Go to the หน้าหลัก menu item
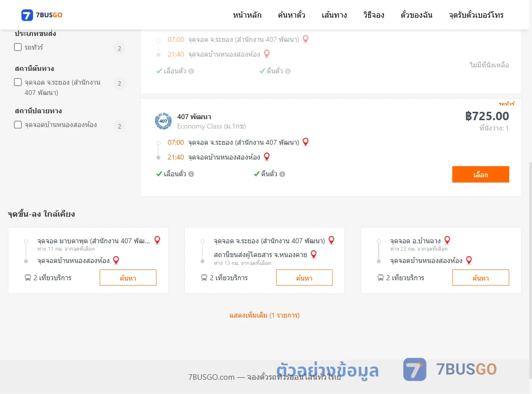 (x=247, y=15)
